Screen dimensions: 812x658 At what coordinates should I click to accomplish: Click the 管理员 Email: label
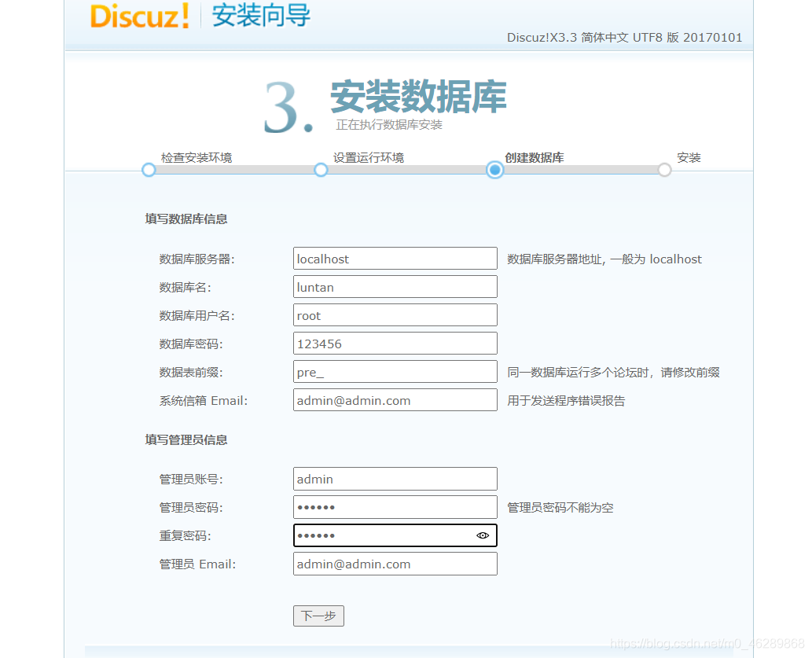click(197, 564)
